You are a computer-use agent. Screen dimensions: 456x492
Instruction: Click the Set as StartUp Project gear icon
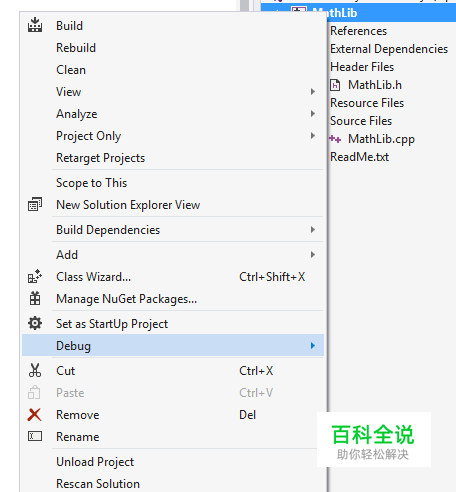[35, 323]
